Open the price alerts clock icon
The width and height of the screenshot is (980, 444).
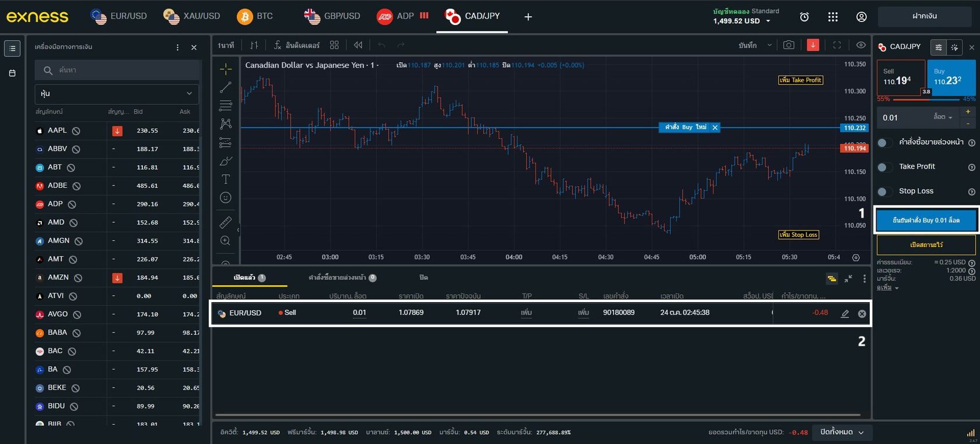(804, 17)
